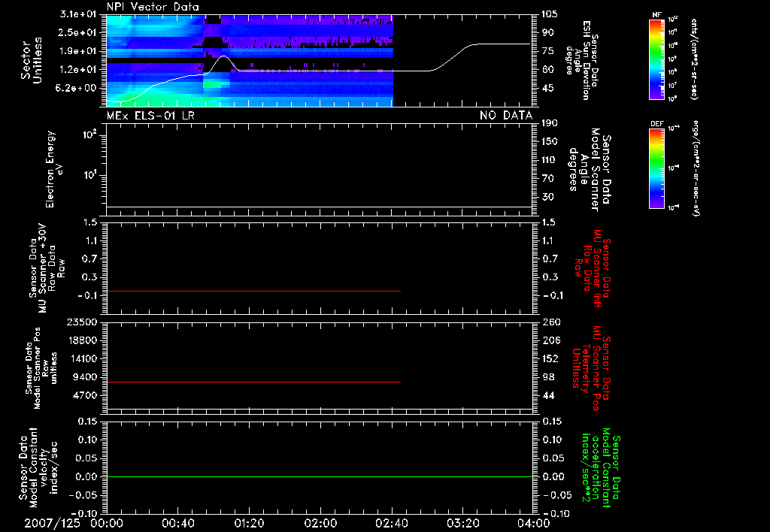The width and height of the screenshot is (770, 532).
Task: Click the "Electron Energy eV" axis label
Action: pos(54,169)
